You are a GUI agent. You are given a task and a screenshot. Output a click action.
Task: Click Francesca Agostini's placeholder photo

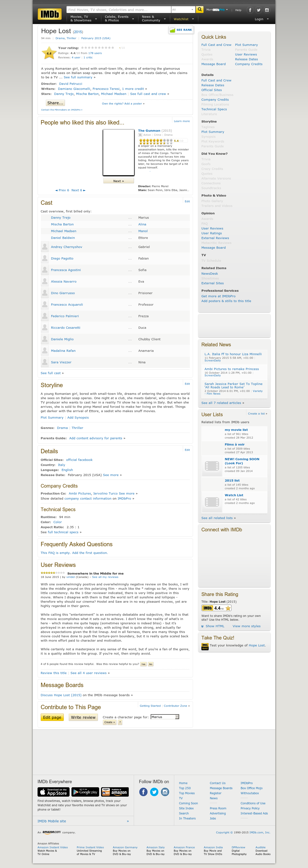point(45,270)
